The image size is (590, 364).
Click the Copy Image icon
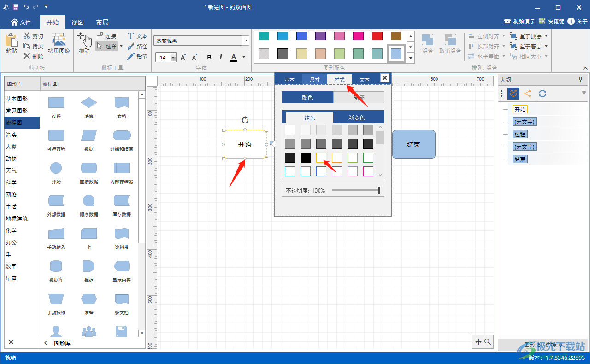click(x=59, y=40)
